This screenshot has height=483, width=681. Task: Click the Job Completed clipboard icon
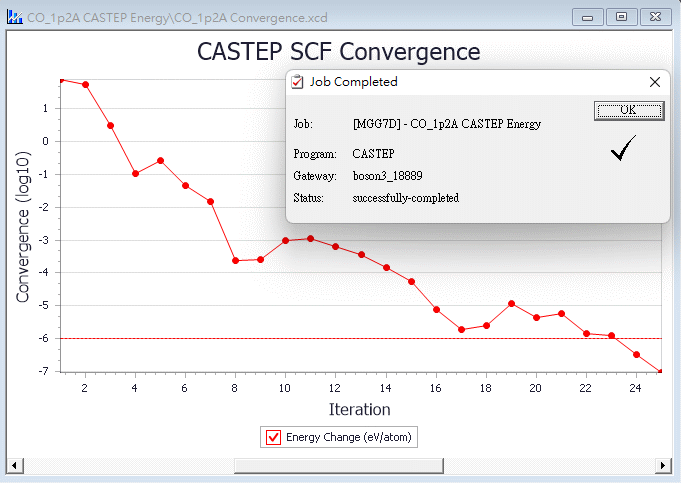(297, 82)
